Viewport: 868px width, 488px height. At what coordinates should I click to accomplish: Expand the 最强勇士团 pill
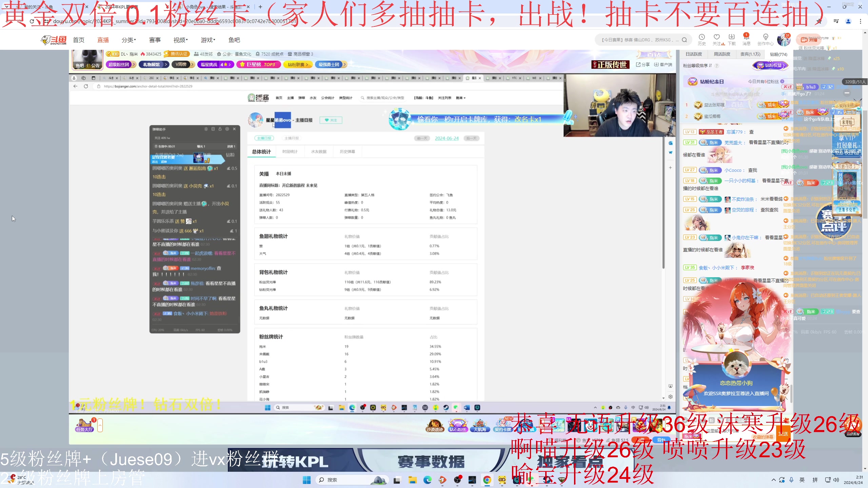click(x=331, y=64)
